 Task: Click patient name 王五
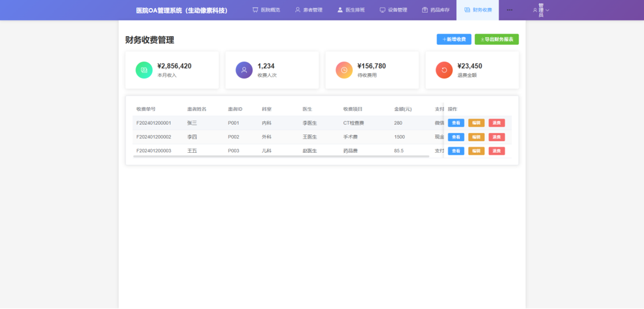point(192,150)
